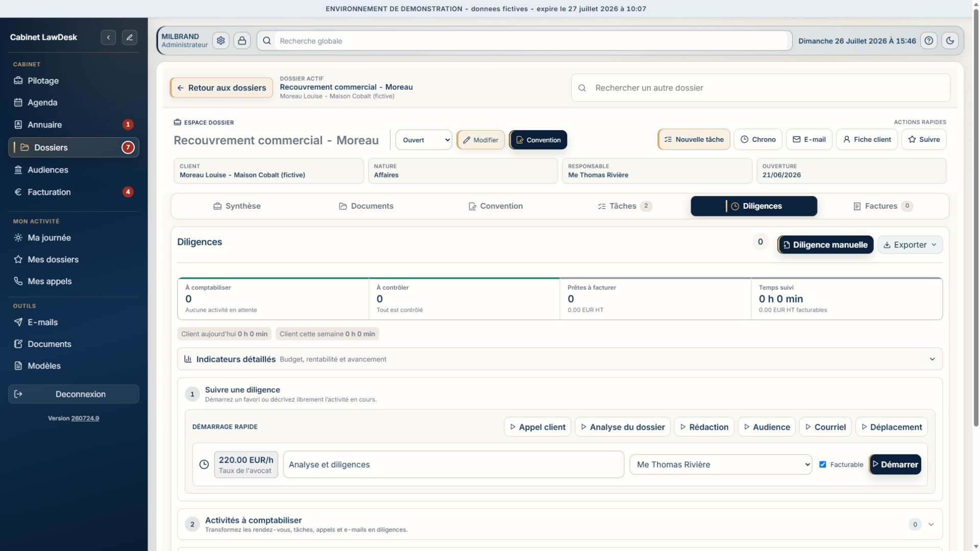Click the Deconnexion button
Viewport: 980px width, 551px height.
pos(73,394)
